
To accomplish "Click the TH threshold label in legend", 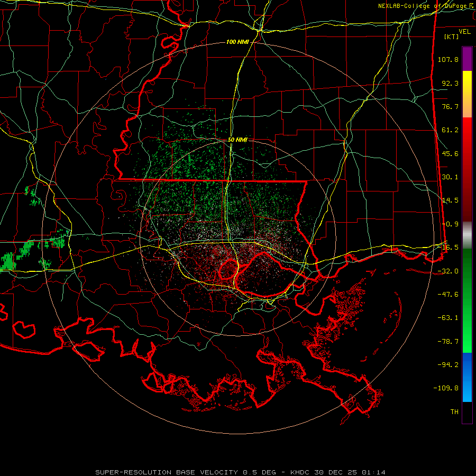I will tap(454, 412).
